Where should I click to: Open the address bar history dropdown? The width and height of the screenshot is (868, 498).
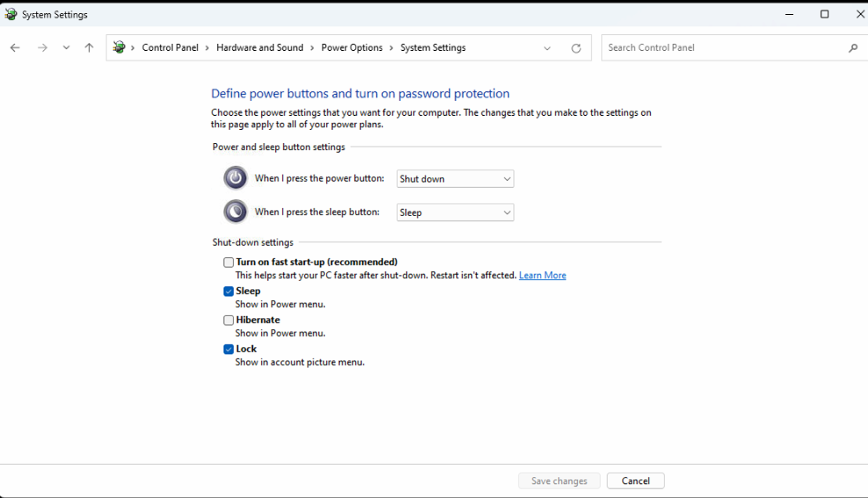(547, 48)
